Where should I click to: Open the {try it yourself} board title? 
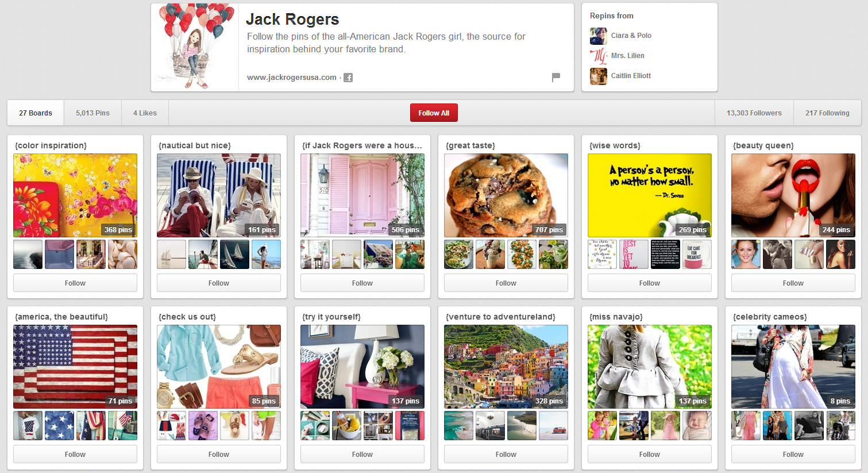point(331,317)
